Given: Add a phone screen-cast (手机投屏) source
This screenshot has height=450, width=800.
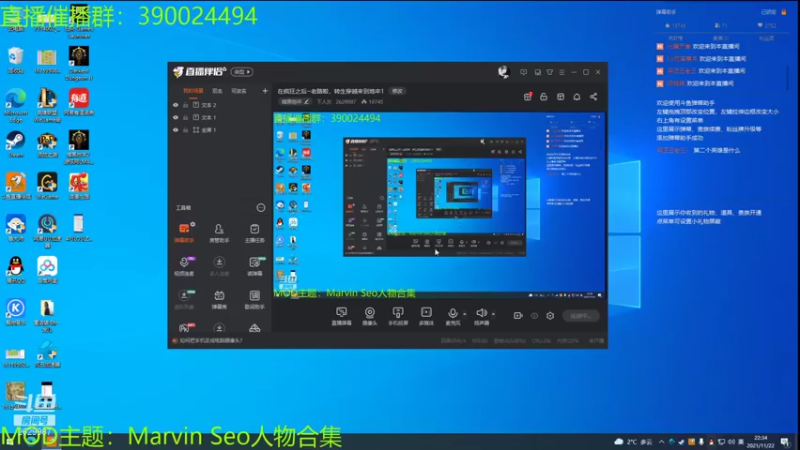Looking at the screenshot, I should (397, 316).
